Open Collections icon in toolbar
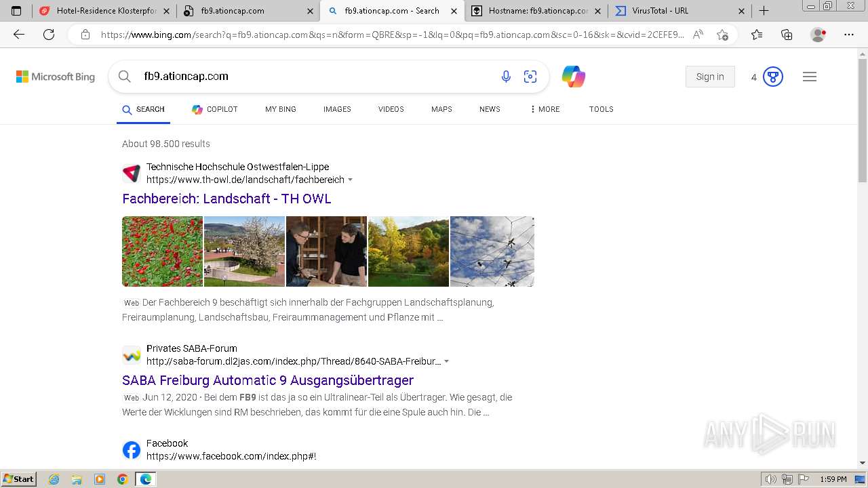The width and height of the screenshot is (868, 488). click(x=787, y=35)
